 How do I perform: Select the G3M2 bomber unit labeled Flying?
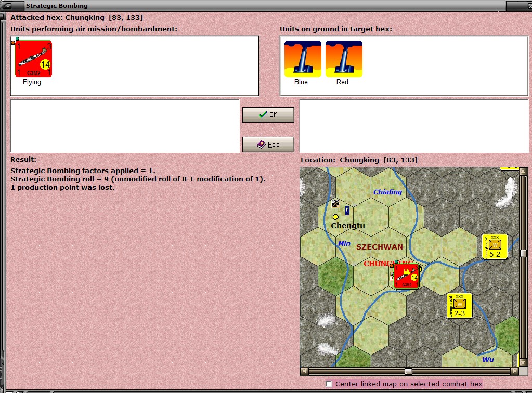pos(33,59)
